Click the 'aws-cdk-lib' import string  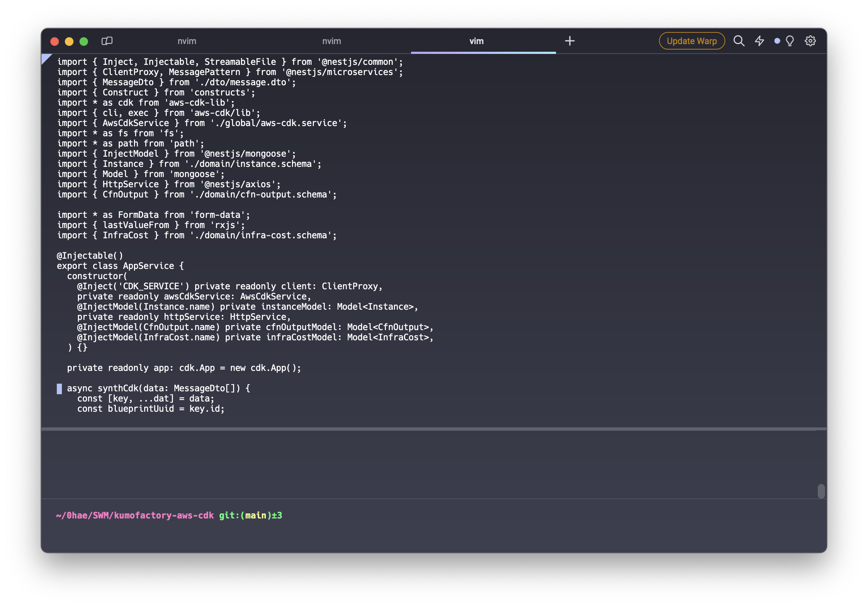click(x=197, y=102)
